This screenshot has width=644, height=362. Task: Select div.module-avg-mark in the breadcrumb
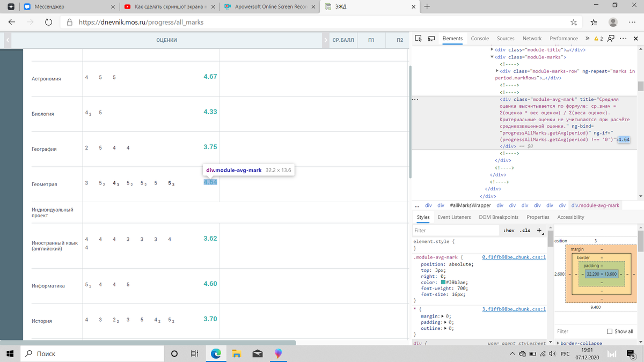595,205
